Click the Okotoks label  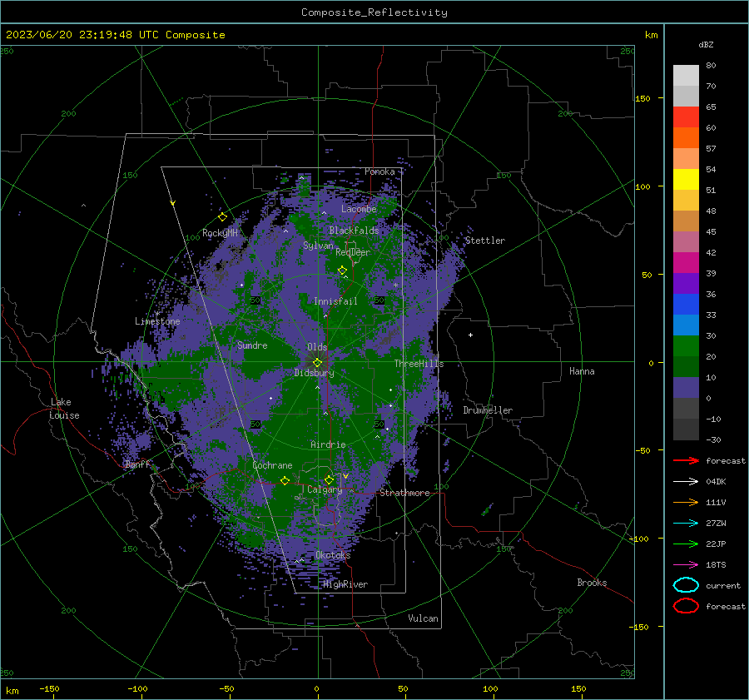333,554
